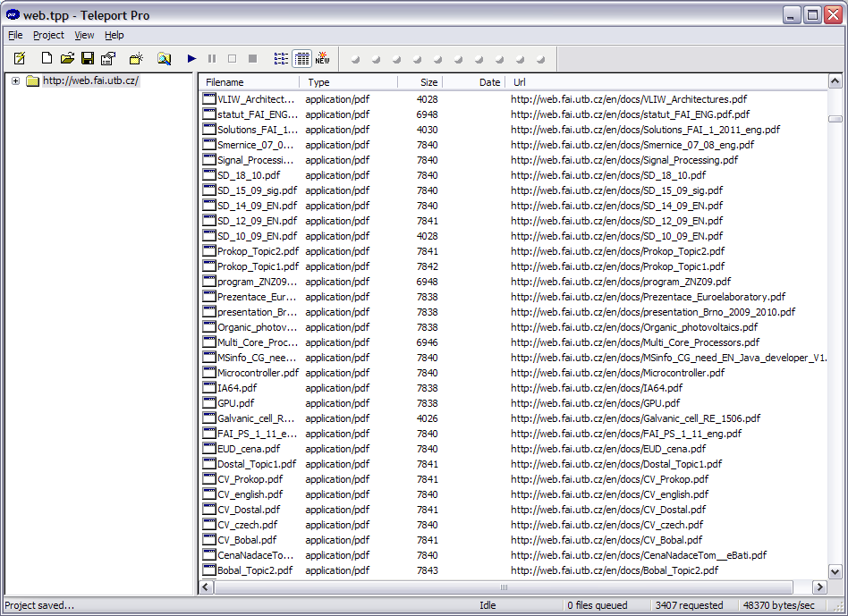
Task: Select the Prokop_Topic1.pdf file
Action: coord(258,266)
